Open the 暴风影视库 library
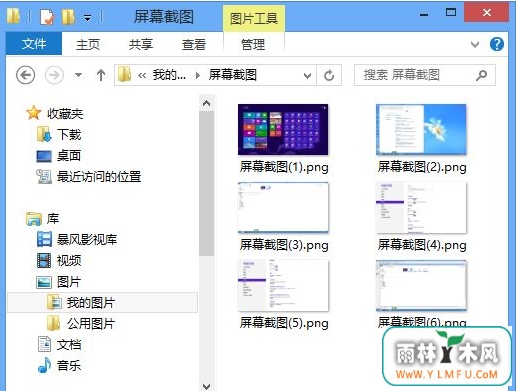The image size is (517, 391). (87, 240)
